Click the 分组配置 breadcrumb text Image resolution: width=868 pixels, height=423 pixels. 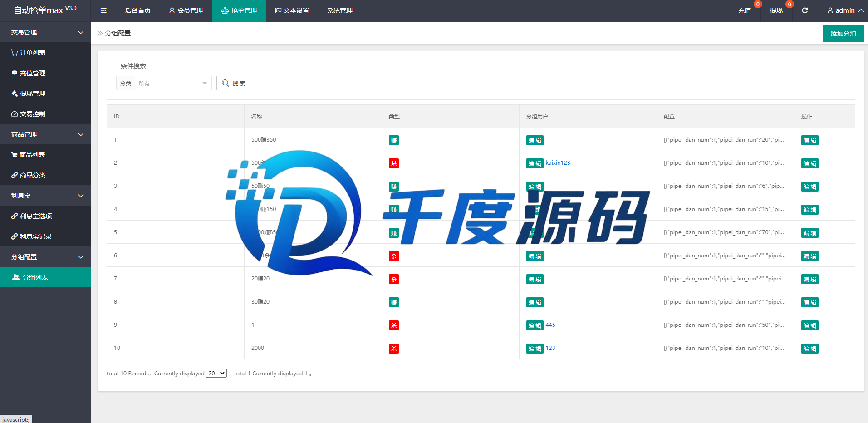pos(118,33)
